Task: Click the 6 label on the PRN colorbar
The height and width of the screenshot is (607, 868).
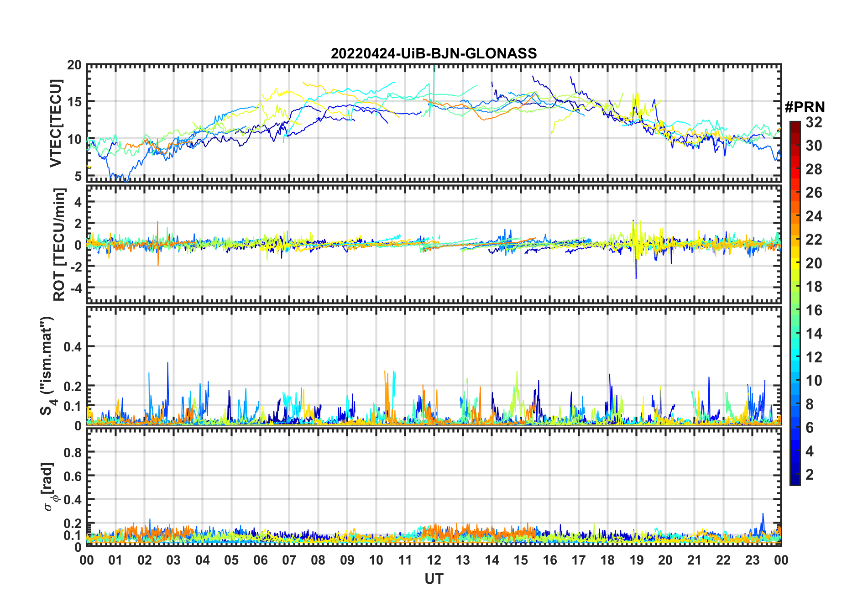Action: [x=810, y=428]
